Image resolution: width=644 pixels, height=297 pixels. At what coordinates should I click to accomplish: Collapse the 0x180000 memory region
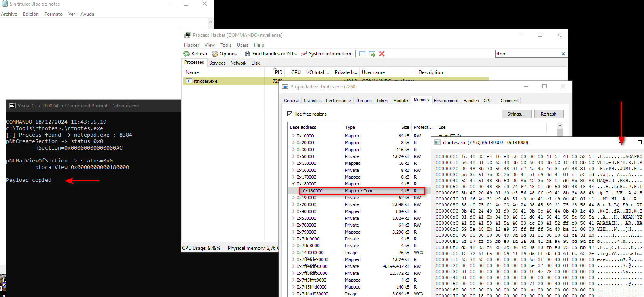pyautogui.click(x=293, y=184)
